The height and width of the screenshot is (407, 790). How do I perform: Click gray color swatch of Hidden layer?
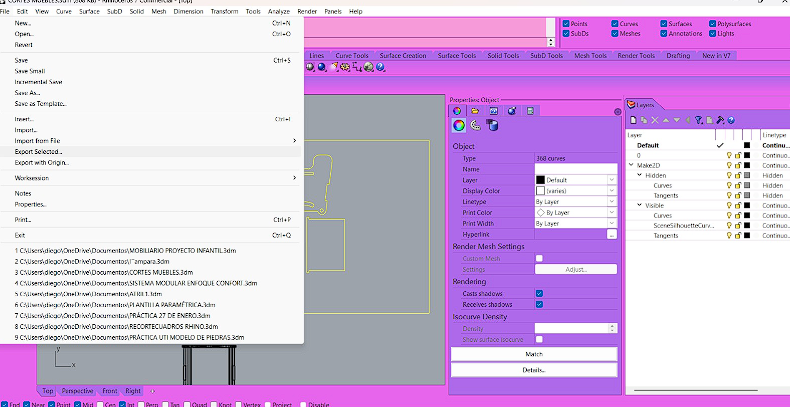click(x=747, y=175)
